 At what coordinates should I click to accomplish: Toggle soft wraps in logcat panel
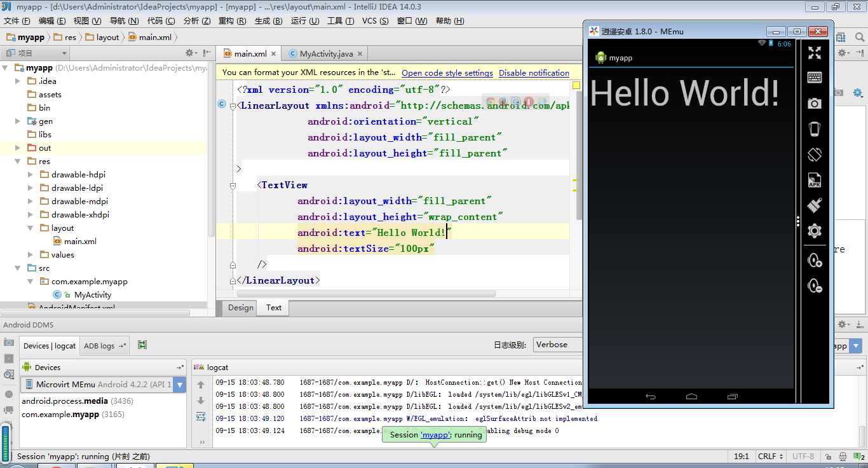201,416
